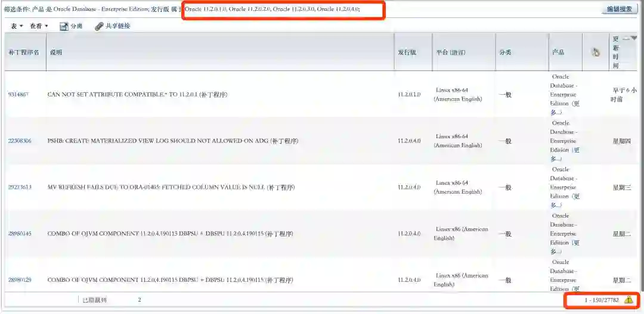Open the 查看 dropdown menu
Viewport: 644px width, 314px height.
point(39,26)
